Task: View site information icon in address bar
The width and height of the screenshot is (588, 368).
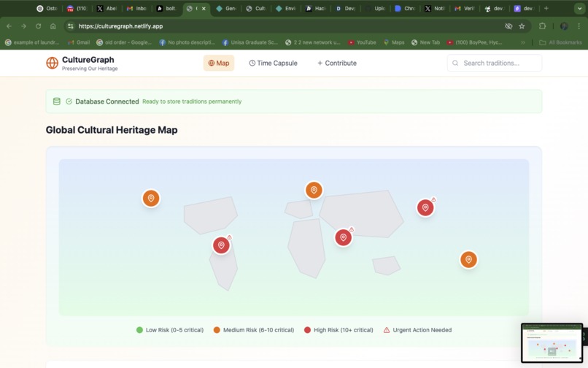Action: coord(71,26)
